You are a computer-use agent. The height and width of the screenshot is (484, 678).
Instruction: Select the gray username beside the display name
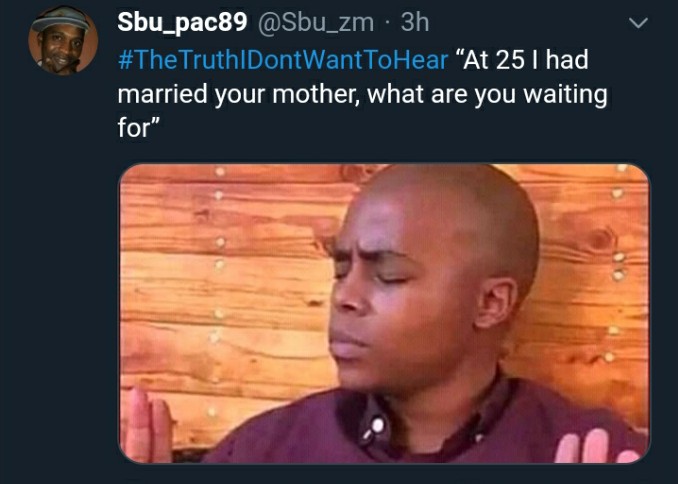click(x=316, y=22)
